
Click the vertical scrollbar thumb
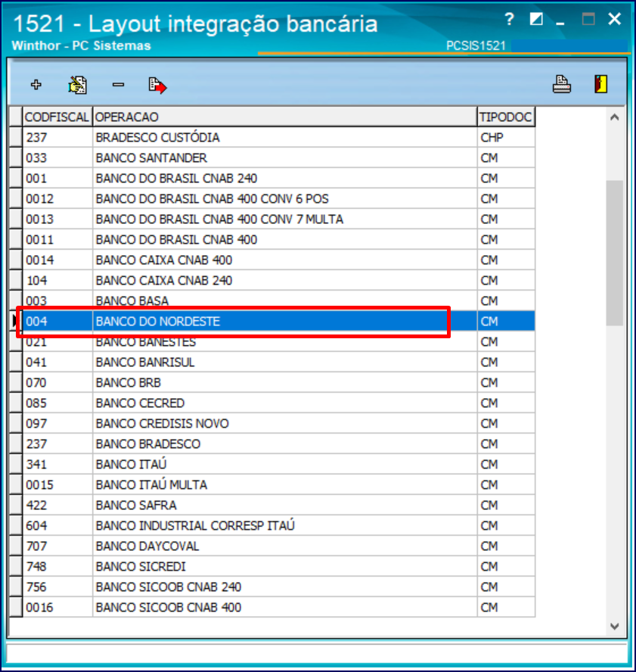coord(615,253)
